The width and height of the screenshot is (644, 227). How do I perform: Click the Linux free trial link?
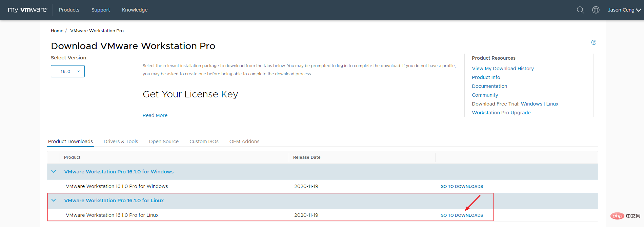(x=552, y=104)
